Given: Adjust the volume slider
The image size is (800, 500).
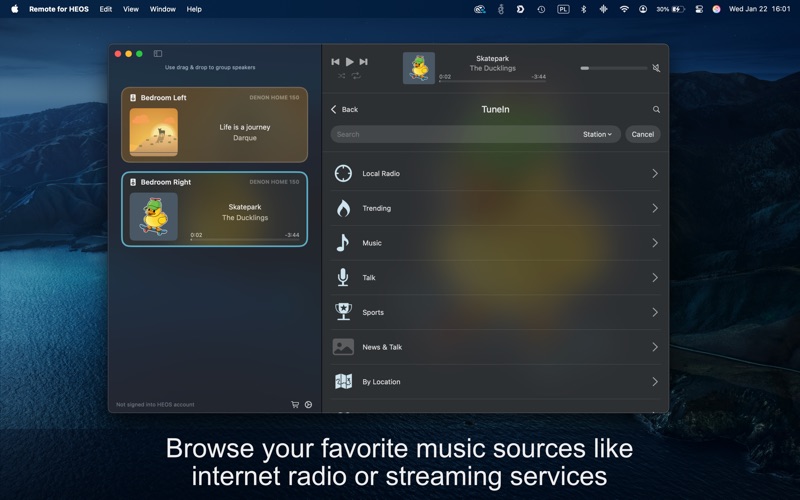Looking at the screenshot, I should (x=614, y=68).
